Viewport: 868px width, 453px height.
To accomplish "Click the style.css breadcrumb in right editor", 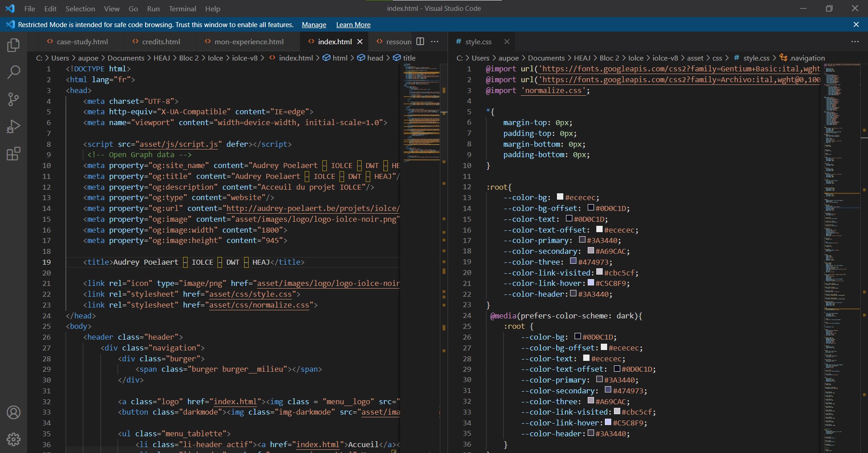I will [756, 58].
